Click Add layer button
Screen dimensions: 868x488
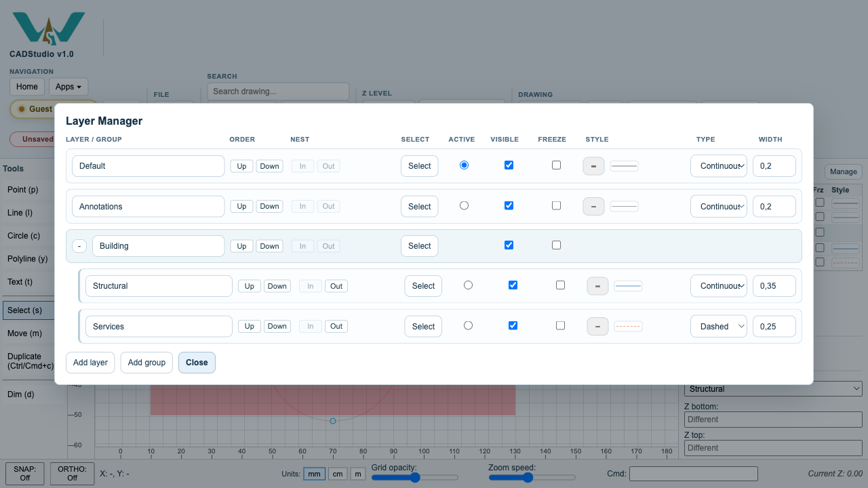pyautogui.click(x=90, y=363)
